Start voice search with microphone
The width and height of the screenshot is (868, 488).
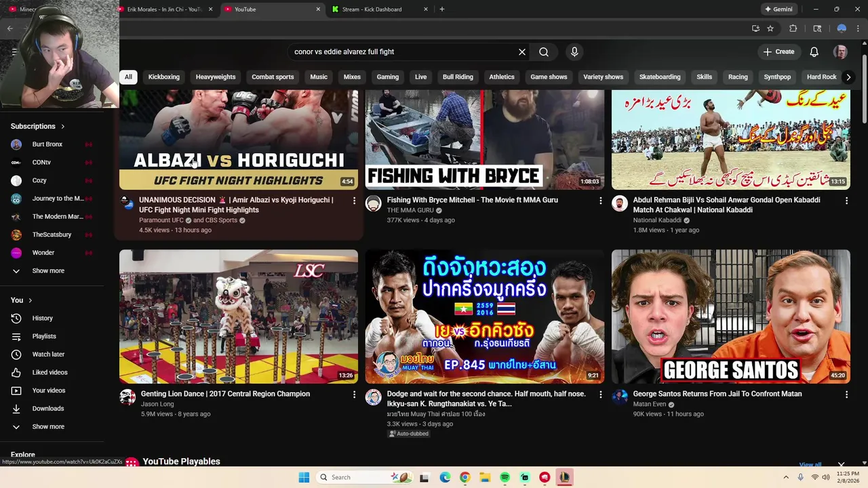(574, 52)
